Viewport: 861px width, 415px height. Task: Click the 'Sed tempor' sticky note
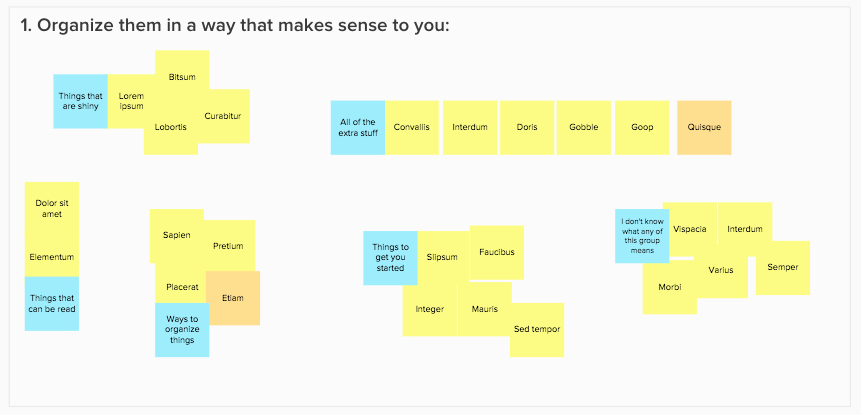[537, 330]
